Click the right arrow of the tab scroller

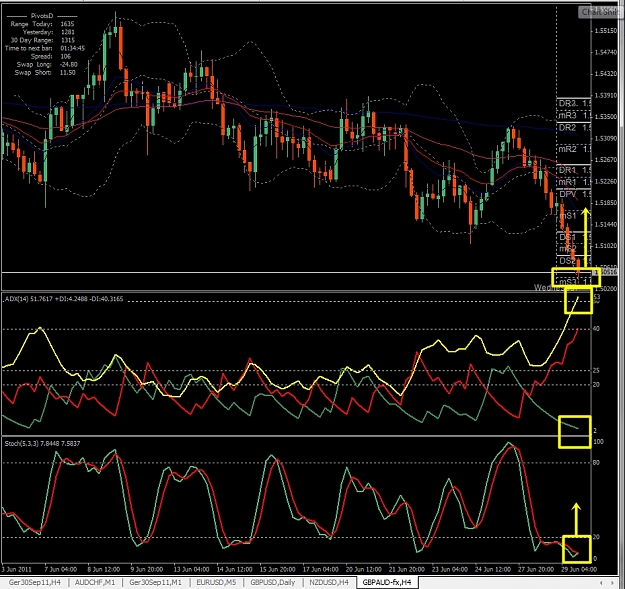pyautogui.click(x=613, y=583)
